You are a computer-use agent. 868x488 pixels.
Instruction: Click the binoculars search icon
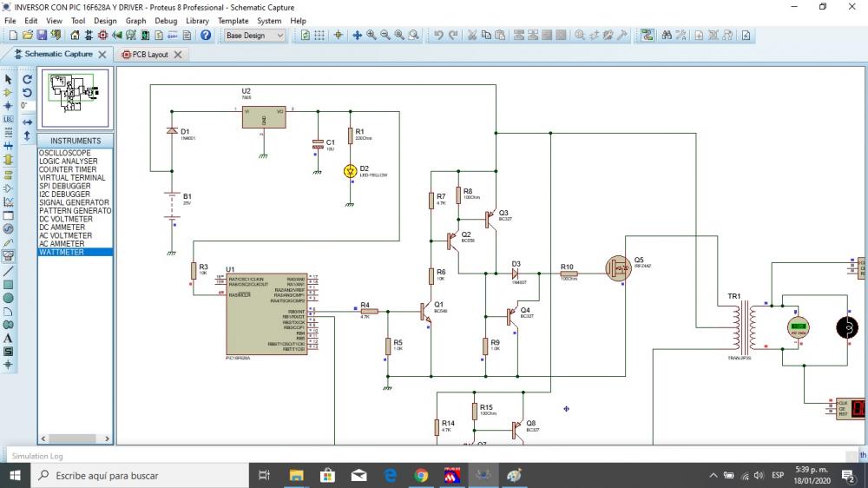(x=667, y=36)
